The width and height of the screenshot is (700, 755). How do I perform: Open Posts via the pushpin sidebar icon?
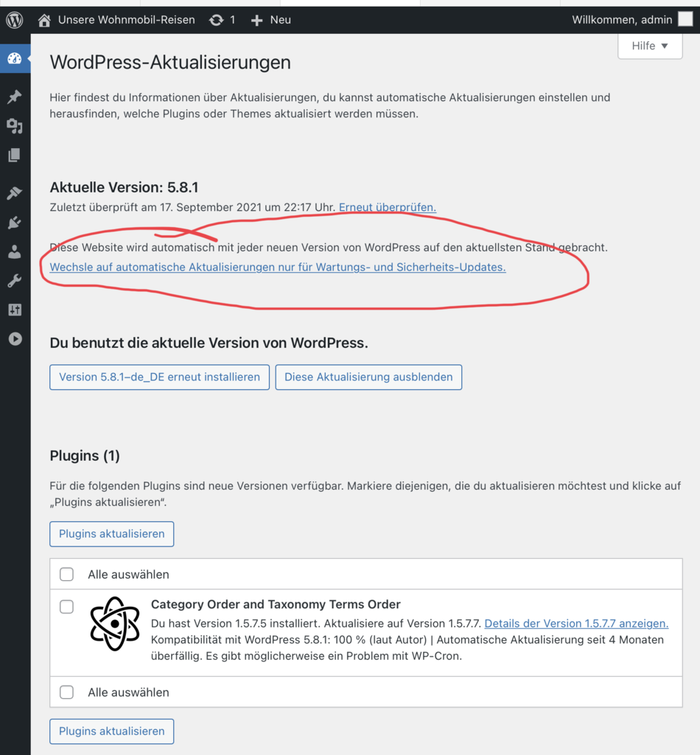[15, 97]
